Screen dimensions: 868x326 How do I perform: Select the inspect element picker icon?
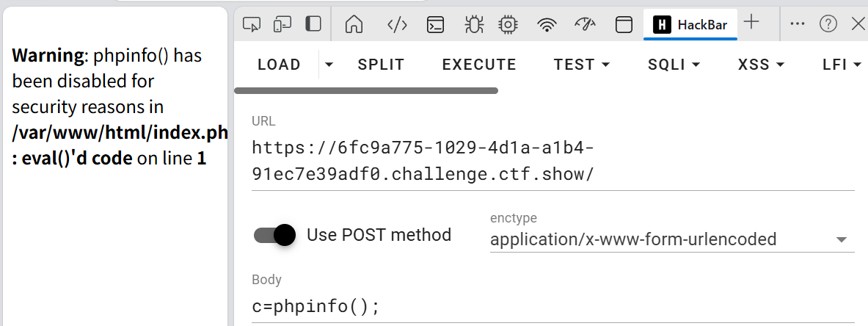(x=252, y=24)
